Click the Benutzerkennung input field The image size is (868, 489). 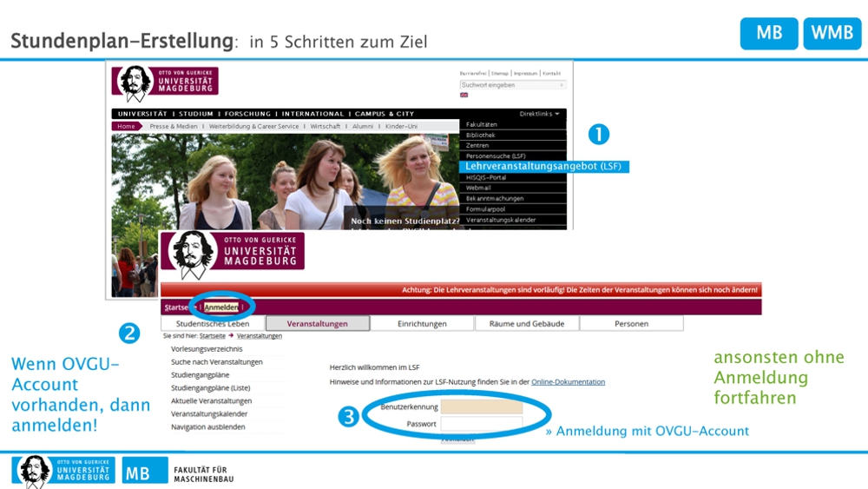coord(482,407)
